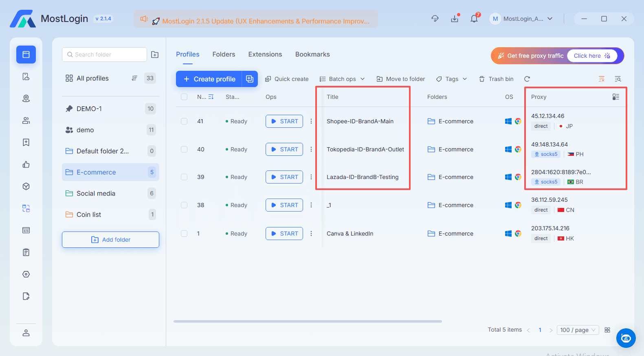Open the profiles window icon in sidebar

point(26,55)
